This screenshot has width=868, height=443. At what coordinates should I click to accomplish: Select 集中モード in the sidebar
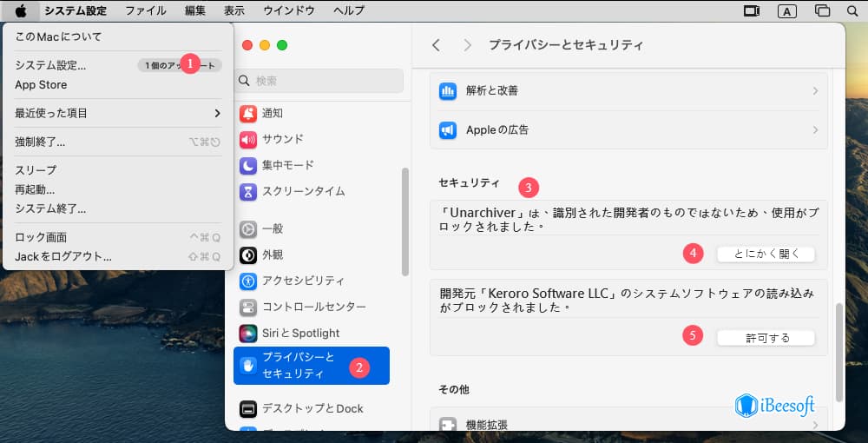(x=288, y=166)
